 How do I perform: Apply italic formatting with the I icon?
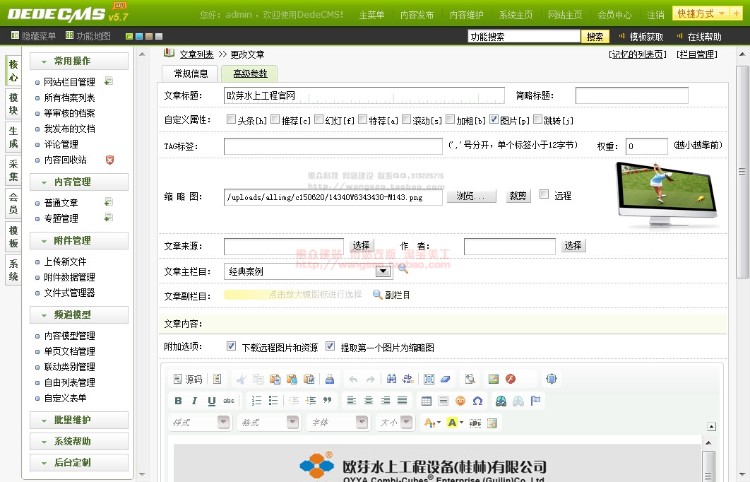point(195,401)
